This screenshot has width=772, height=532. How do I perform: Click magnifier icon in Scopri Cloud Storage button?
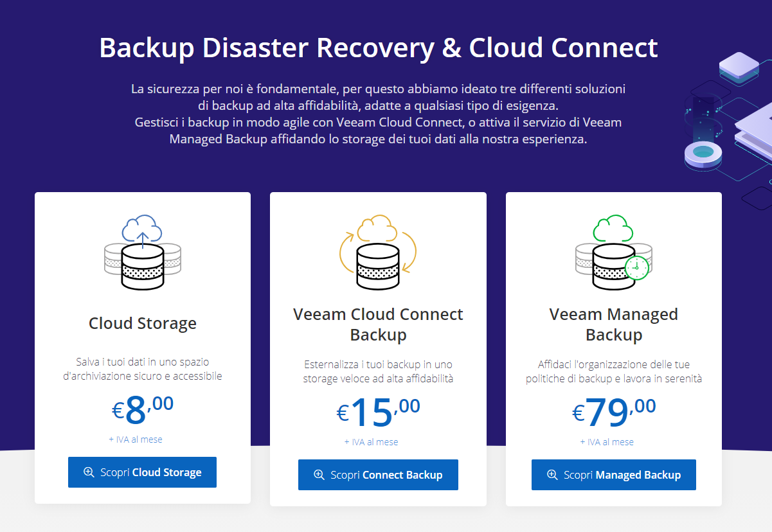[x=89, y=472]
